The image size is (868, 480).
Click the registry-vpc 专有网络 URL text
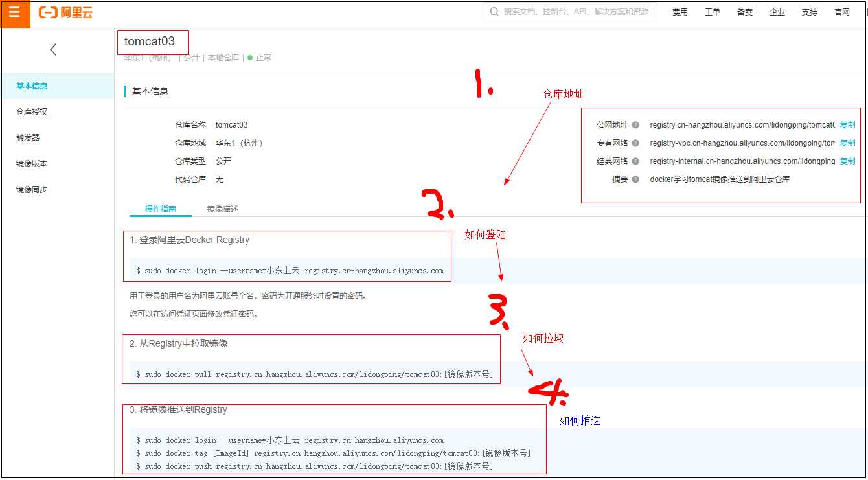click(742, 143)
